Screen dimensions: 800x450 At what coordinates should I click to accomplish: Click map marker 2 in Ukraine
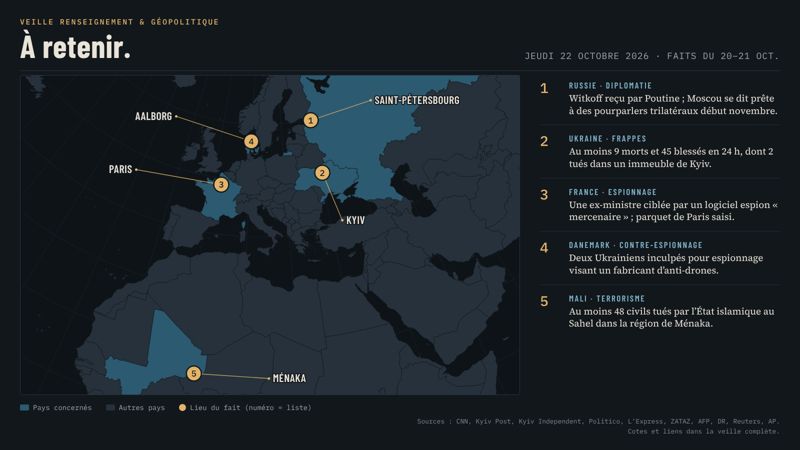(x=322, y=173)
